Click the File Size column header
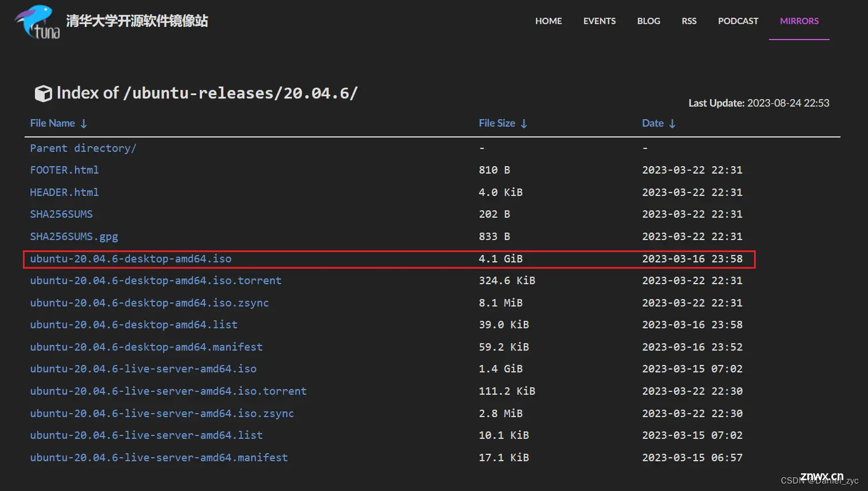 [x=497, y=123]
